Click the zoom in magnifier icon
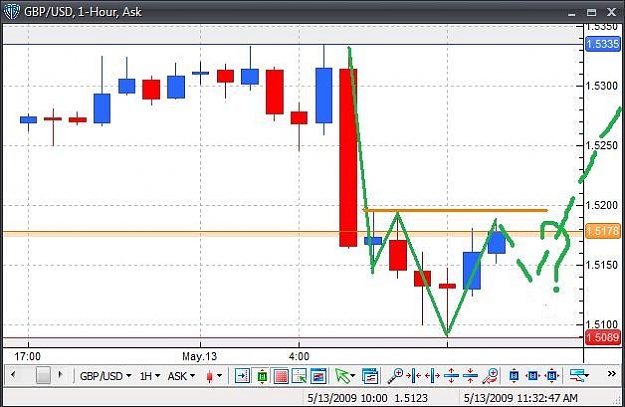625x407 pixels. point(395,376)
